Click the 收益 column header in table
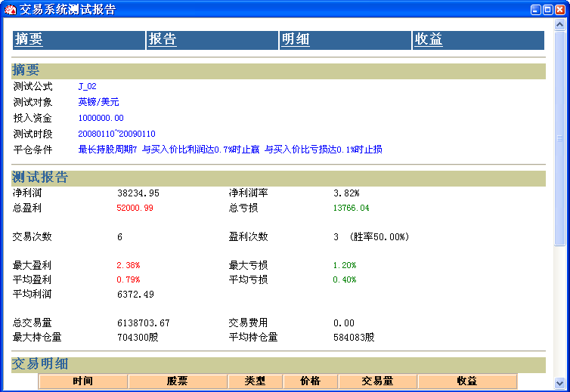 [467, 381]
